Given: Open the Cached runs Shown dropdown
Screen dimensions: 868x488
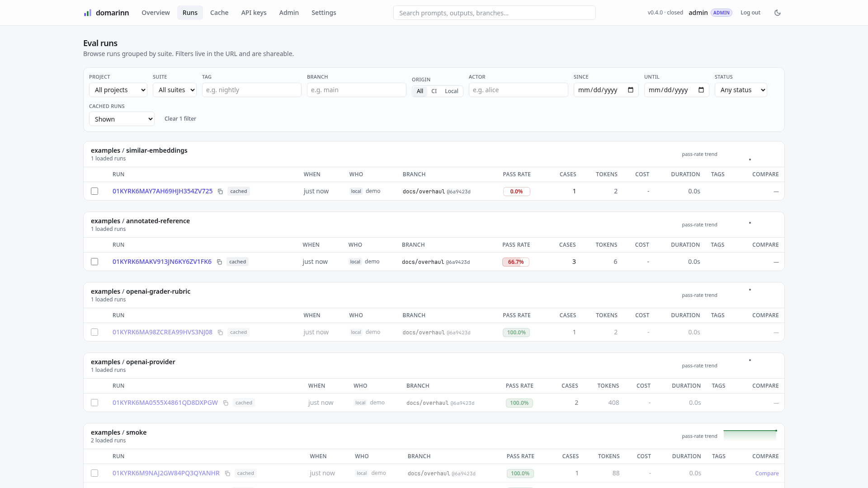Looking at the screenshot, I should tap(122, 119).
